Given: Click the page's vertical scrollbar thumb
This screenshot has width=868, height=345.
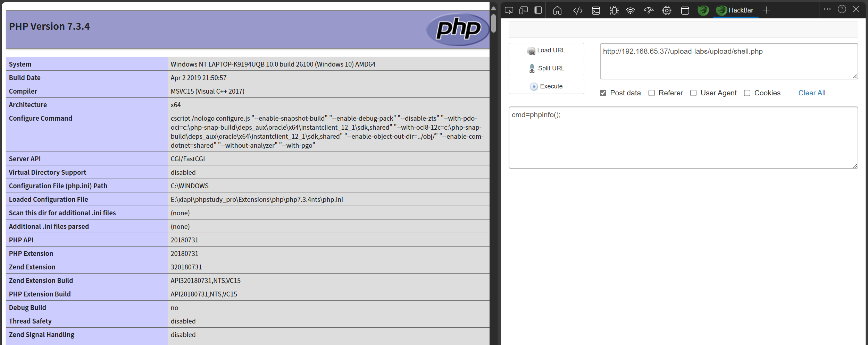Looking at the screenshot, I should click(x=493, y=23).
